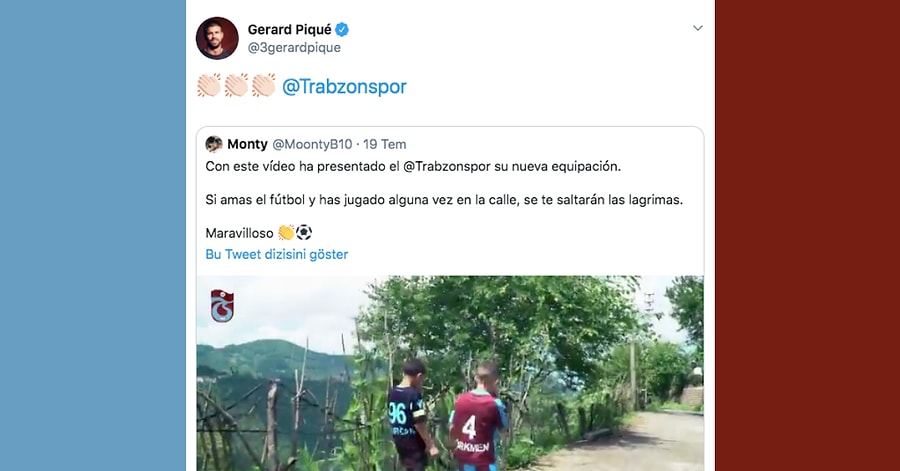
Task: Click the Trabzonspor crest in the video
Action: (x=222, y=306)
